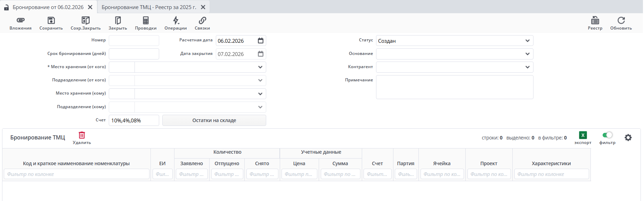This screenshot has width=644, height=201.
Task: Click into the Примечание text area
Action: click(454, 87)
